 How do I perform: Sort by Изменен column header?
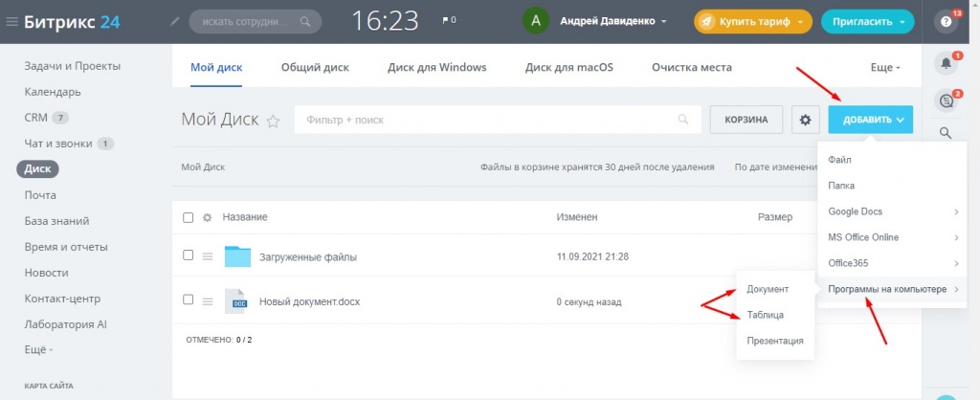point(577,217)
